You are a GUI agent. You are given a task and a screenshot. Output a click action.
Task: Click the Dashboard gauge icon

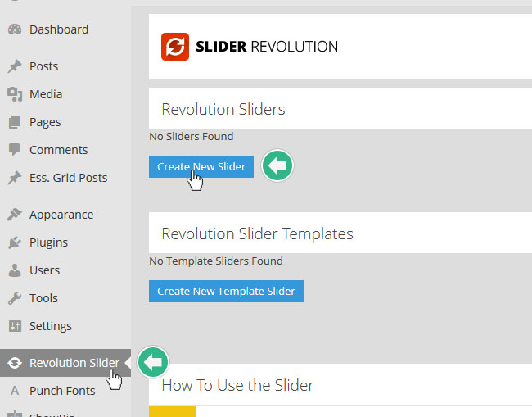(14, 29)
